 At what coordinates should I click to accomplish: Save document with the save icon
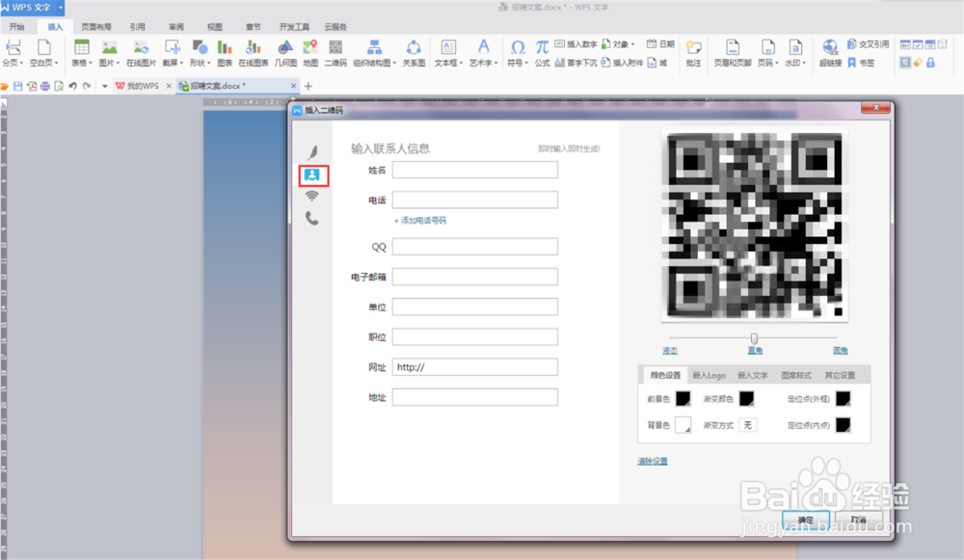pyautogui.click(x=17, y=86)
